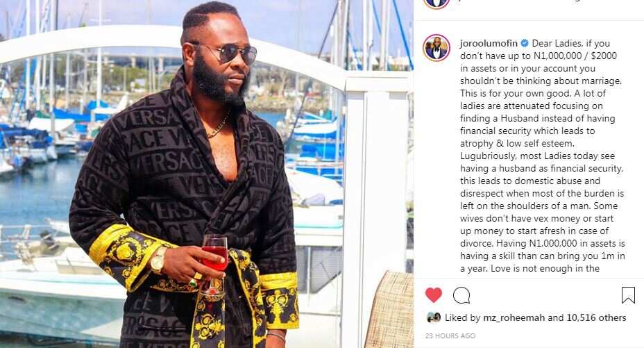Screen dimensions: 644x348
Task: Click the red heart like icon
Action: pos(433,295)
